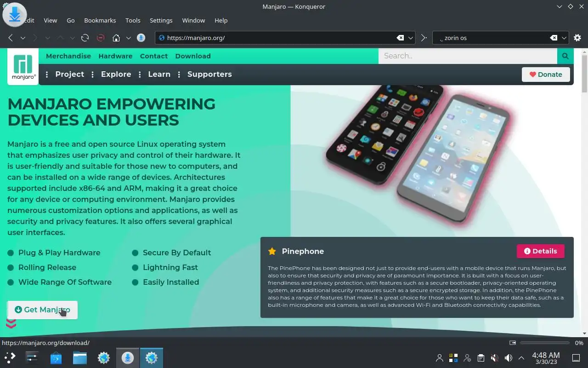Screen dimensions: 588x368
Task: Open the Tools menu
Action: [x=133, y=20]
